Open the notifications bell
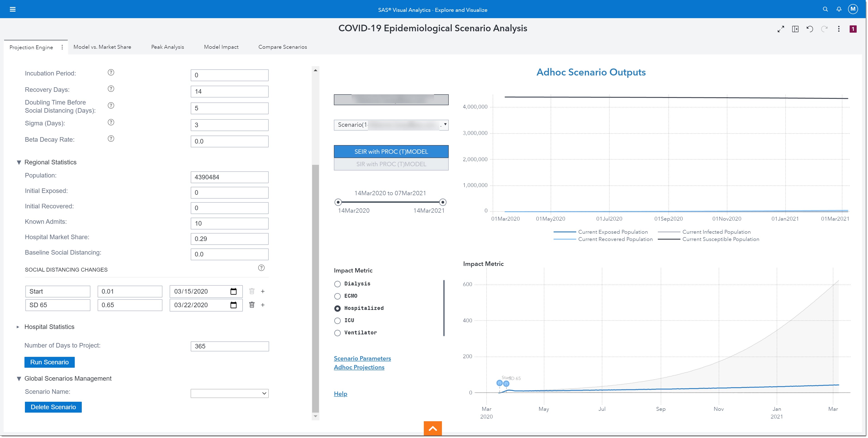 (839, 9)
